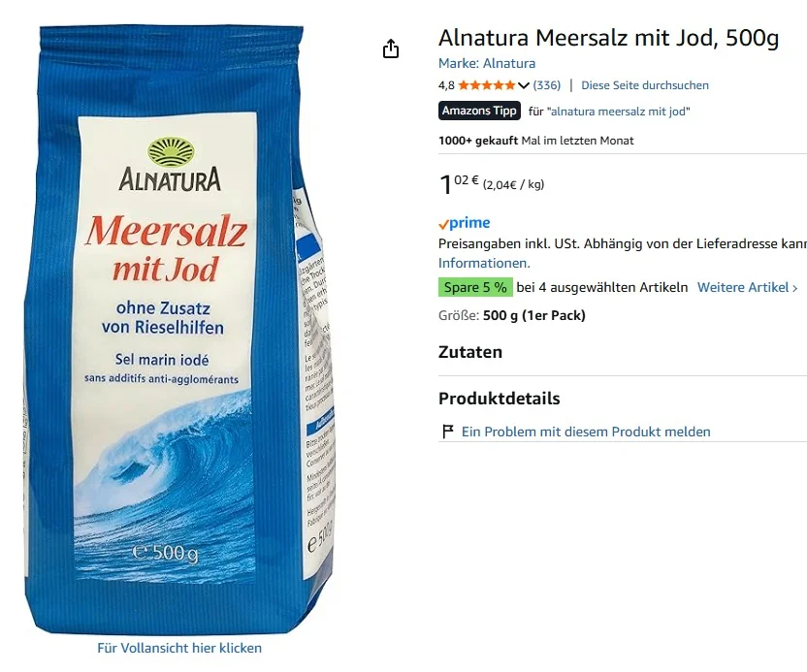
Task: Click the star rating icons
Action: click(486, 85)
